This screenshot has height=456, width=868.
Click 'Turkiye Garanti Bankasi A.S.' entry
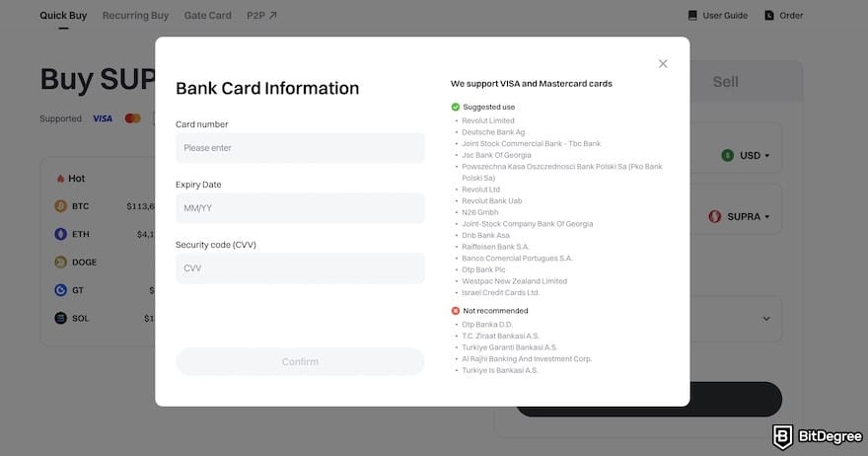point(509,347)
